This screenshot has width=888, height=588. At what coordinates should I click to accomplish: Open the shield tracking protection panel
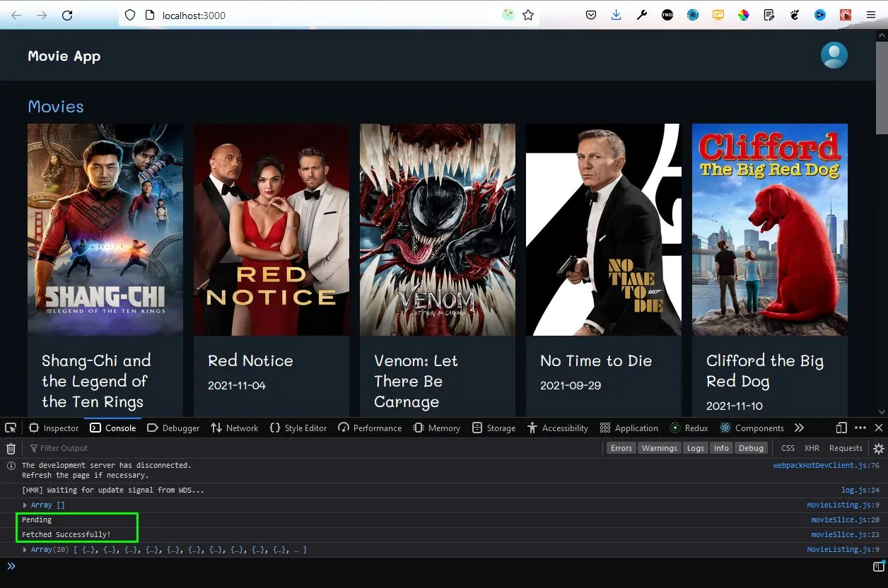coord(129,15)
